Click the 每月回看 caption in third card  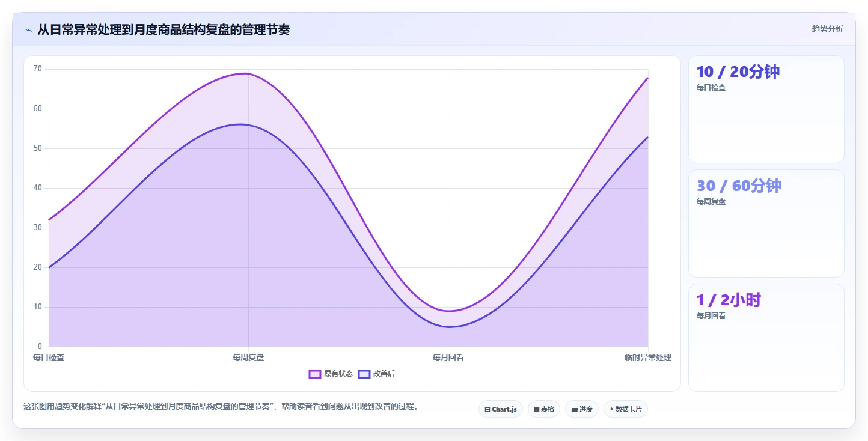pos(711,316)
